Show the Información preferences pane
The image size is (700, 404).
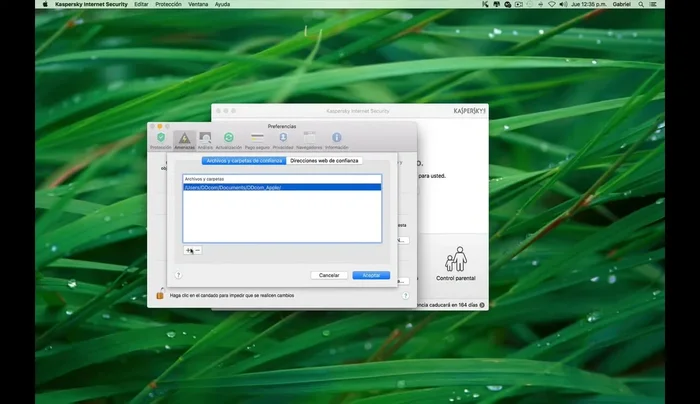point(337,139)
